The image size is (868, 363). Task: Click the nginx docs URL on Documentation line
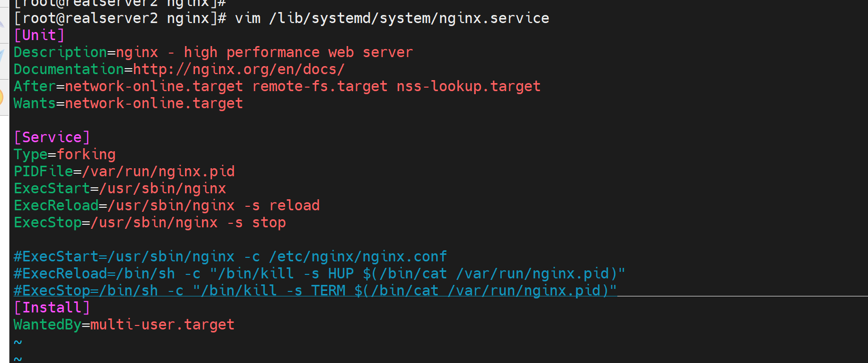click(239, 69)
